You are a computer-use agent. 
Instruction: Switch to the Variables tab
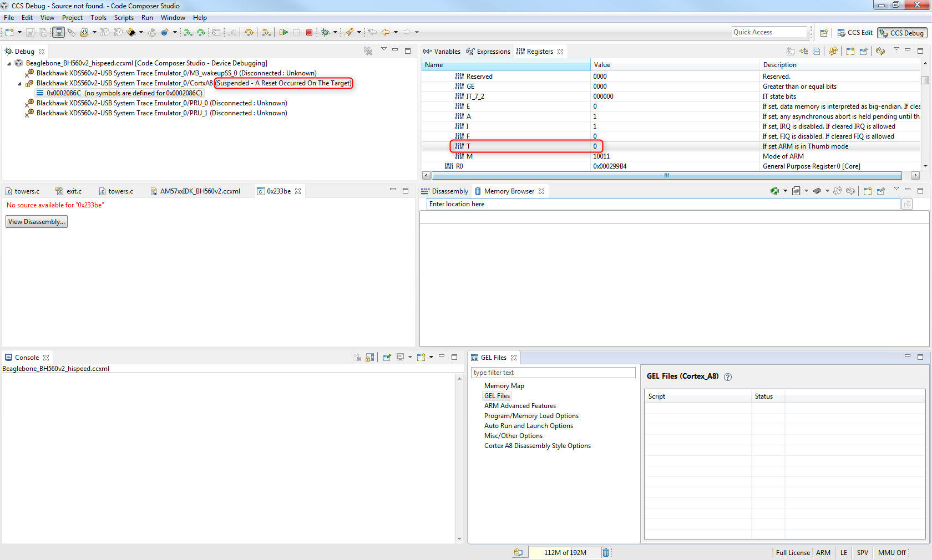pyautogui.click(x=442, y=52)
